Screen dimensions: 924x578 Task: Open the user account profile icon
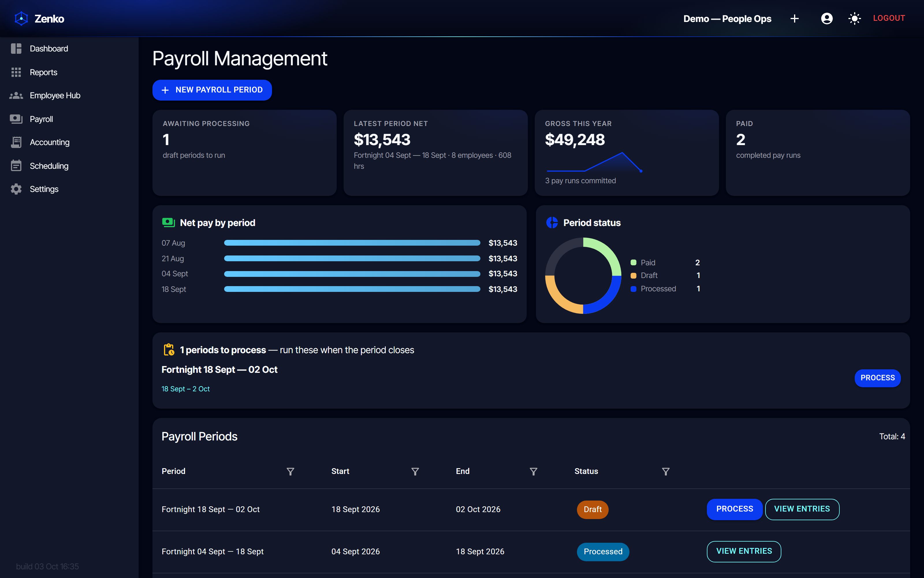coord(827,18)
